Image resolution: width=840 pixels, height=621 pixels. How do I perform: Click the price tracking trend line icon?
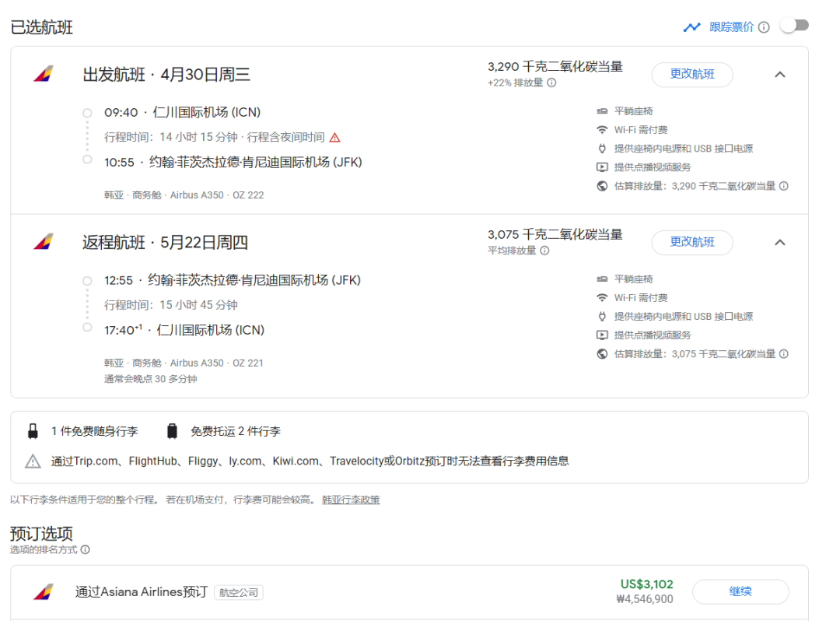point(691,26)
